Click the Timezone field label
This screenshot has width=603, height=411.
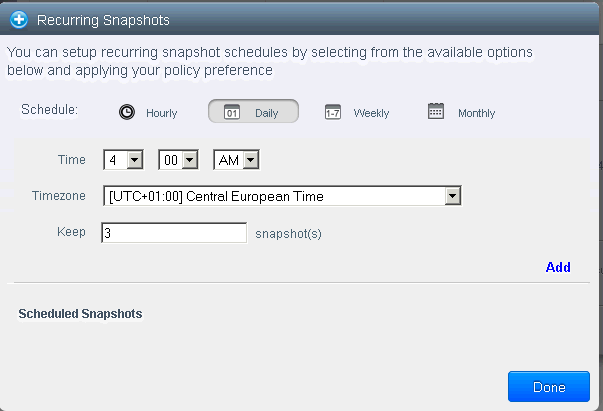[x=59, y=196]
